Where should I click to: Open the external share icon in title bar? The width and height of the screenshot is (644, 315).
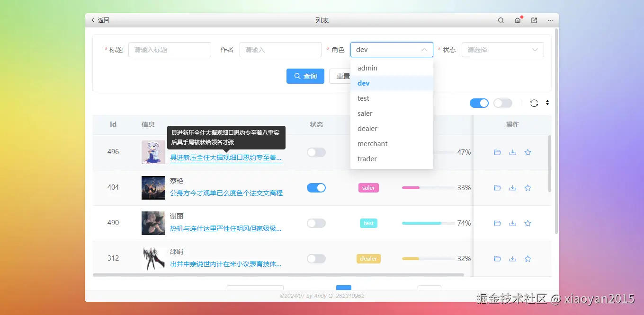tap(534, 20)
